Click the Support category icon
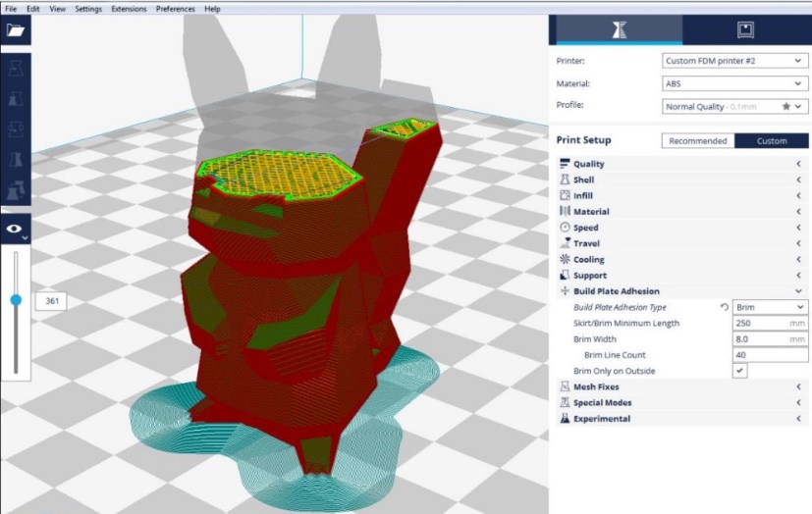The height and width of the screenshot is (514, 812). point(565,275)
